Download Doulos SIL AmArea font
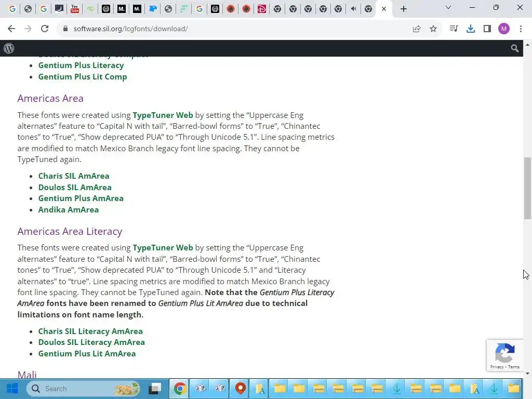The width and height of the screenshot is (532, 399). [x=75, y=187]
